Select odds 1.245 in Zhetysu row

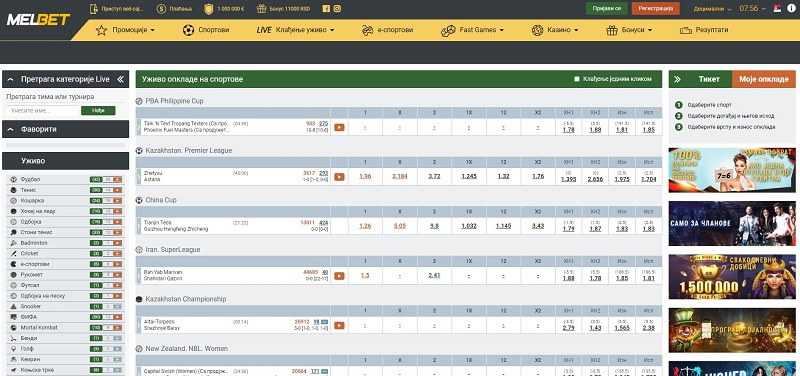[x=469, y=177]
